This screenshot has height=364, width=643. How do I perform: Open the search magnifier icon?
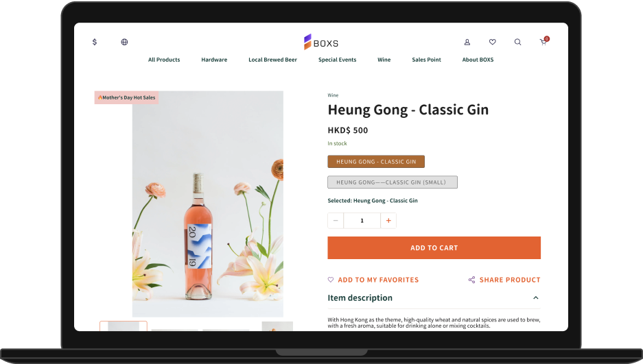coord(518,42)
